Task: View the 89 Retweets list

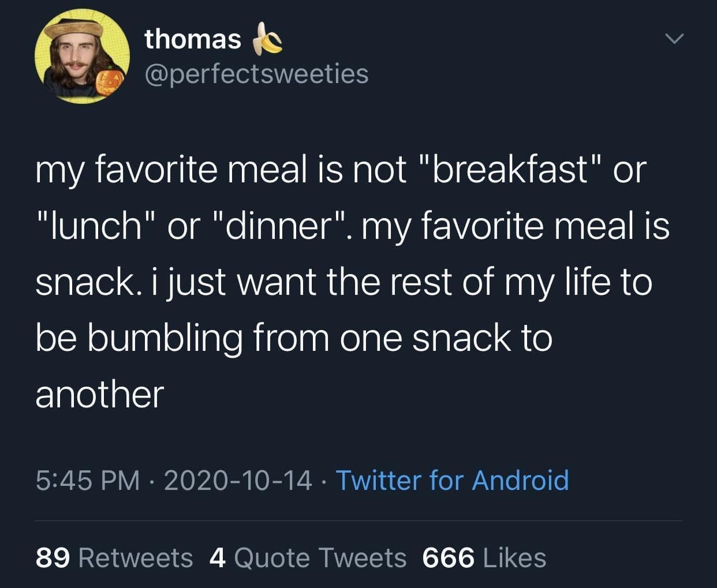Action: tap(114, 557)
